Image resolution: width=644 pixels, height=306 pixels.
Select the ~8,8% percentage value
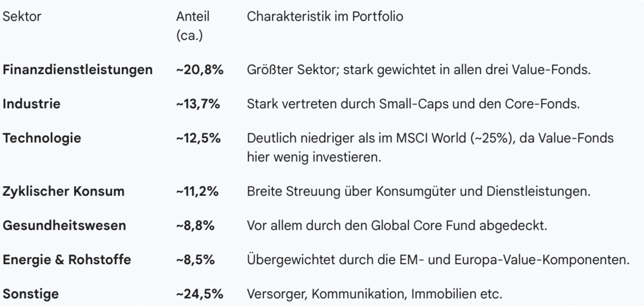click(x=196, y=225)
